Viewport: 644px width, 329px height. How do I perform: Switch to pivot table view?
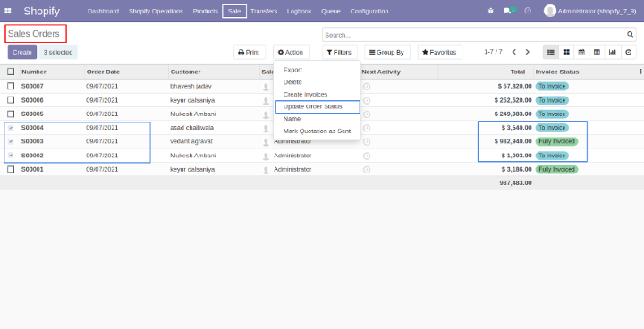click(597, 52)
